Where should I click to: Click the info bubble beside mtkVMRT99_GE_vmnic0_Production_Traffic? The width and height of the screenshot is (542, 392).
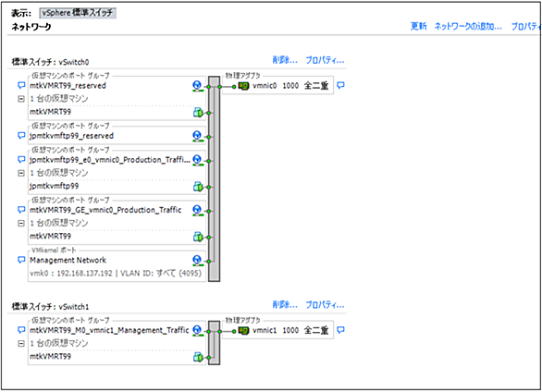tap(21, 210)
